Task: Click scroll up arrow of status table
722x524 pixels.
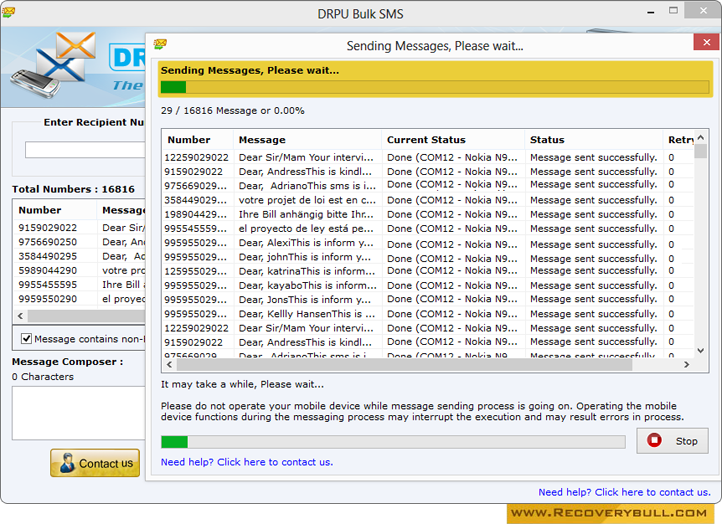Action: (x=700, y=137)
